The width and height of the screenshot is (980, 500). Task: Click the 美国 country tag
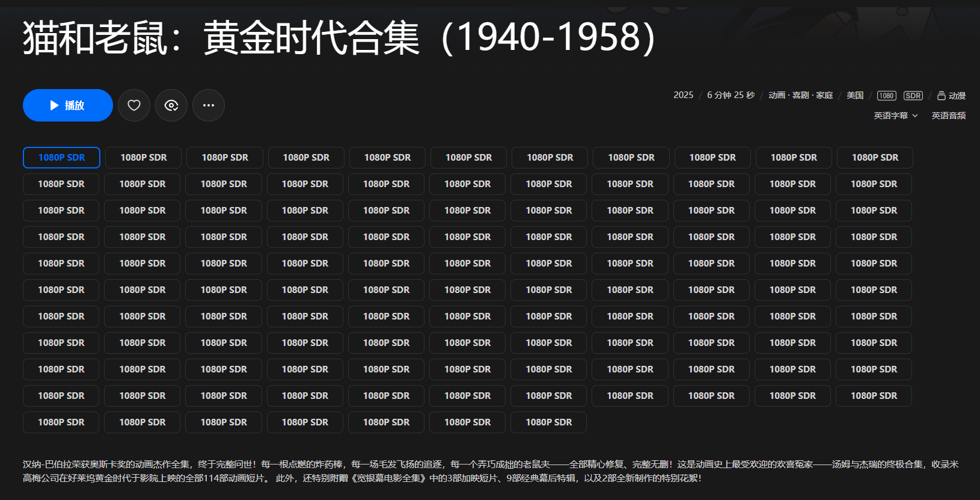[855, 96]
